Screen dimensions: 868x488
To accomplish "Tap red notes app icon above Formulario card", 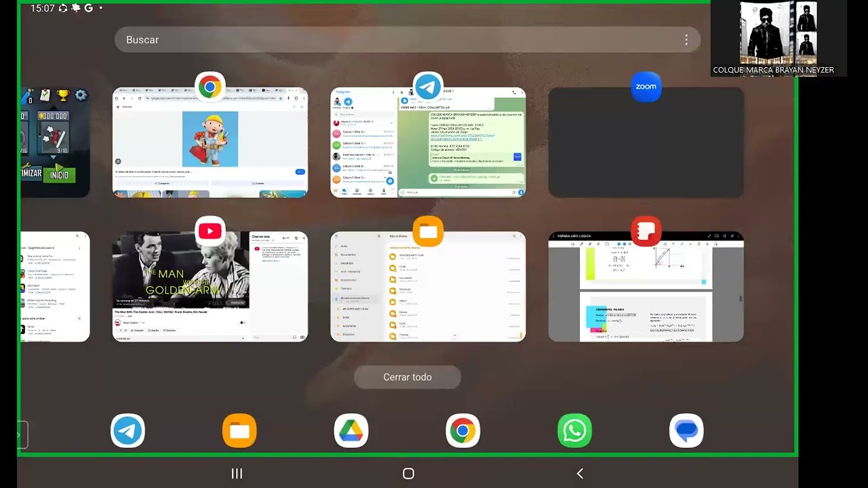I will pyautogui.click(x=646, y=232).
